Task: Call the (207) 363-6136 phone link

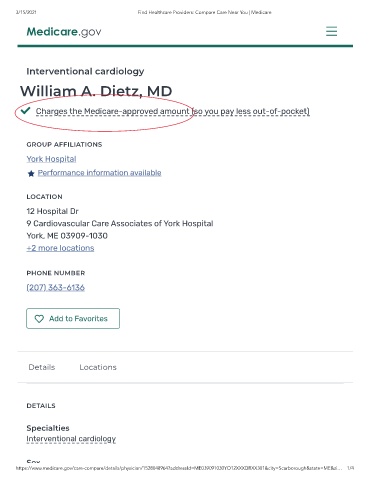Action: coord(56,287)
